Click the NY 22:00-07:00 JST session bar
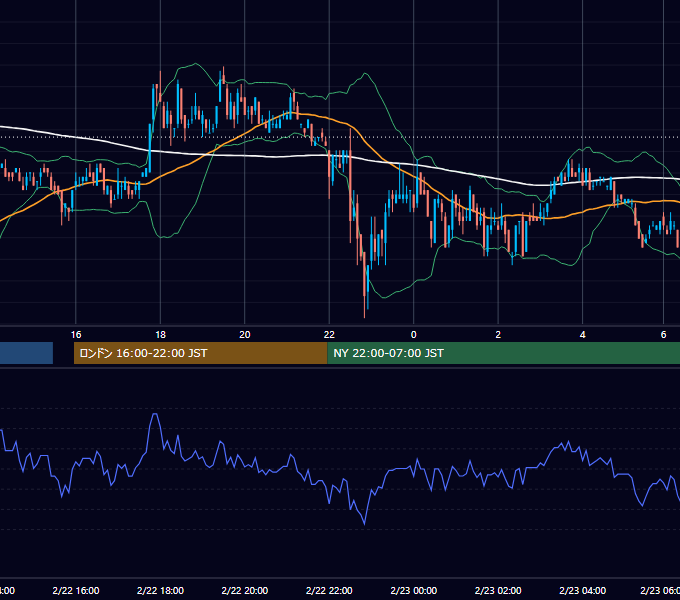Viewport: 680px width, 600px height. point(503,353)
